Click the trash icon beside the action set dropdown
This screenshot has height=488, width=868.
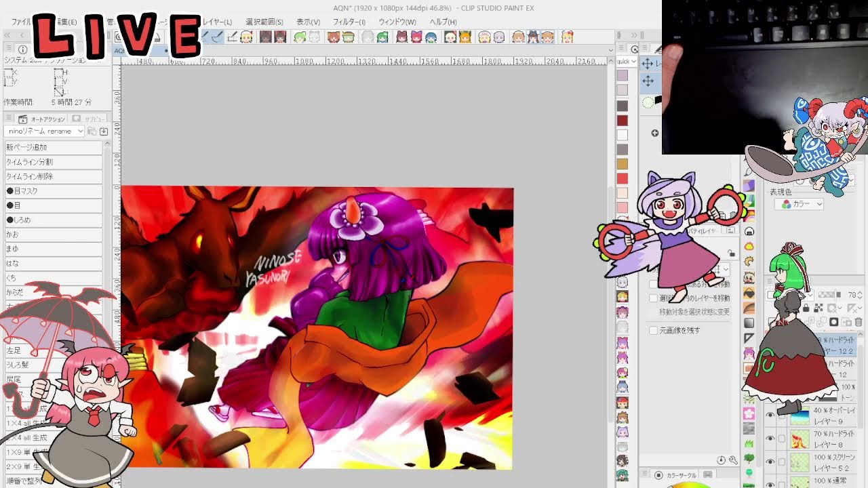pyautogui.click(x=92, y=131)
